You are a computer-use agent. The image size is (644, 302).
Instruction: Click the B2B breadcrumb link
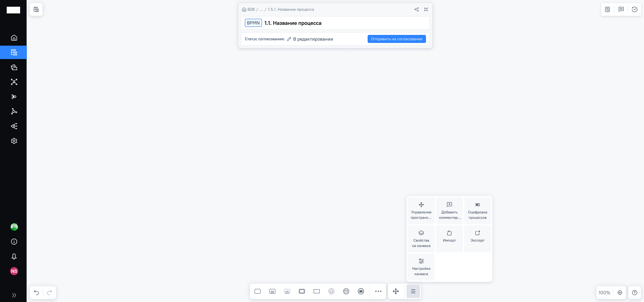point(251,9)
